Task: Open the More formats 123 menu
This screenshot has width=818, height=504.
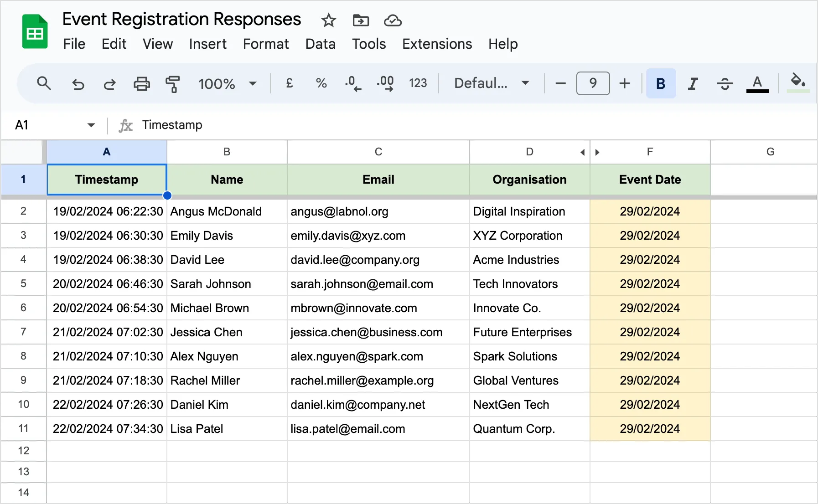Action: coord(418,83)
